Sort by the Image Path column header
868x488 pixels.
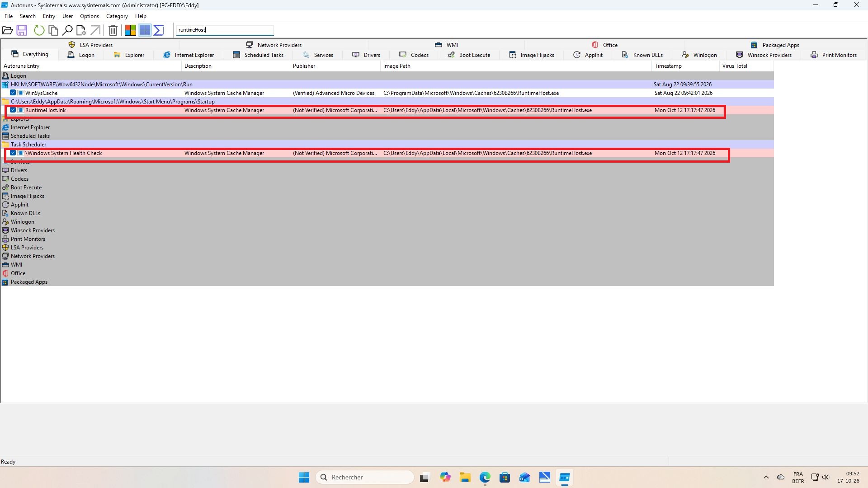coord(516,66)
